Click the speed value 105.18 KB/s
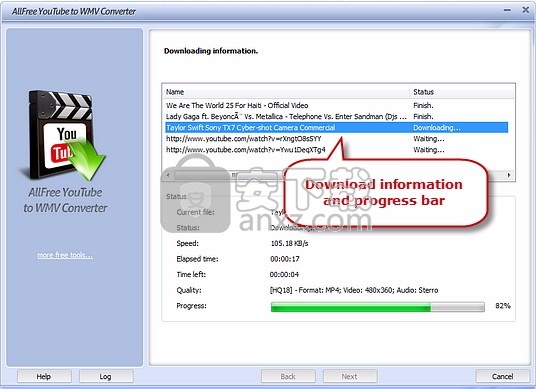Screen dimensions: 536x389 pyautogui.click(x=290, y=243)
